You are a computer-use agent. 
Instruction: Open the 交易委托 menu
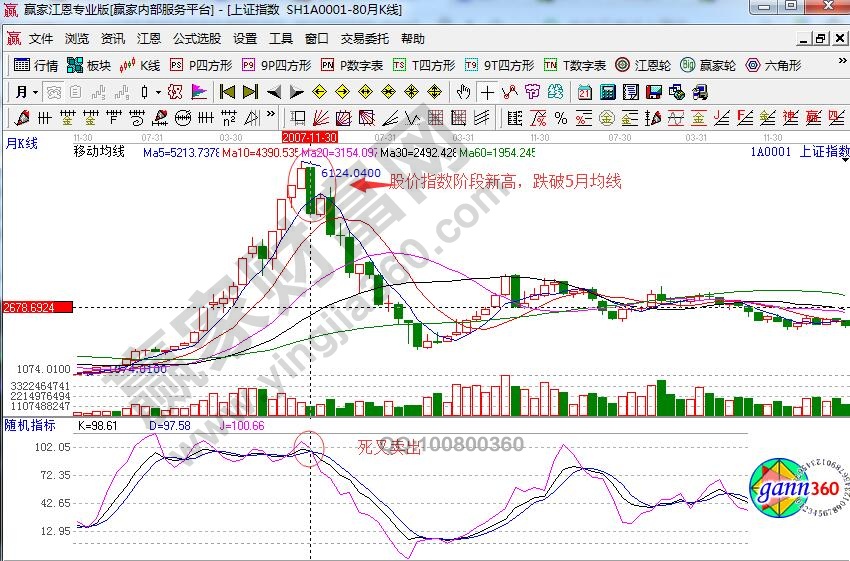pyautogui.click(x=365, y=39)
